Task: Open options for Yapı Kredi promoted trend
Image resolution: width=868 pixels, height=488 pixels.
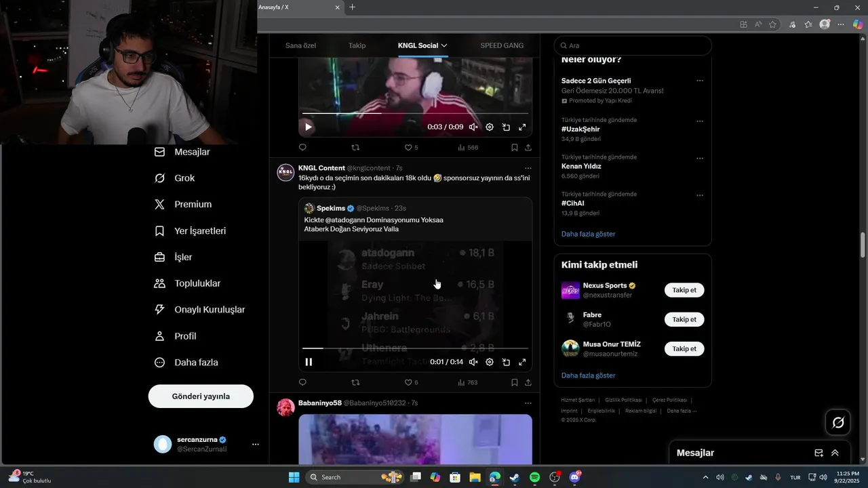Action: click(x=700, y=81)
